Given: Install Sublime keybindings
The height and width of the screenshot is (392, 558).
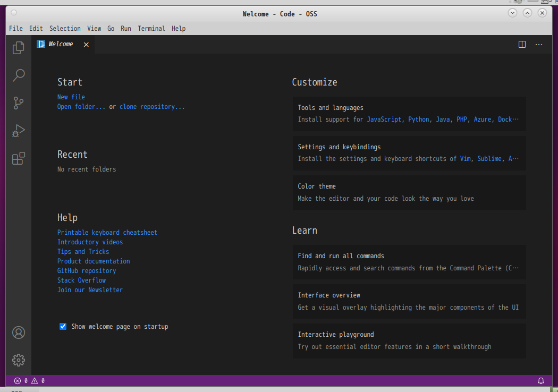Looking at the screenshot, I should coord(489,159).
